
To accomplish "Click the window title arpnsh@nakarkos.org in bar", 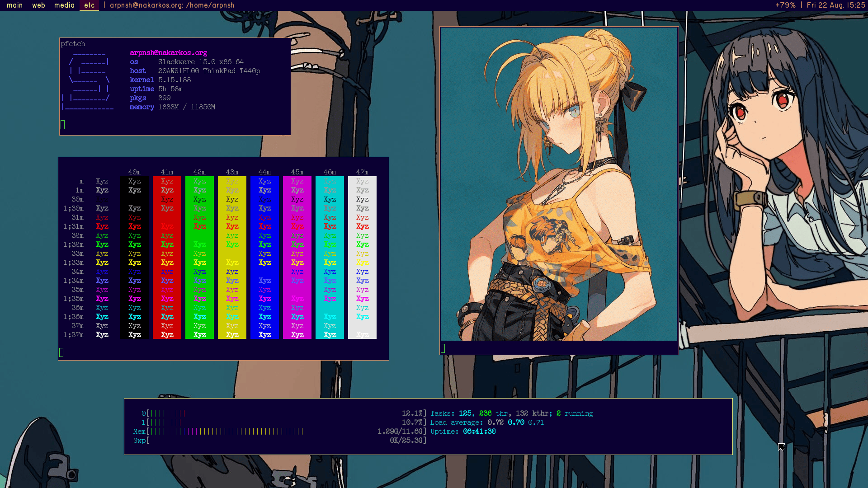I will 172,5.
